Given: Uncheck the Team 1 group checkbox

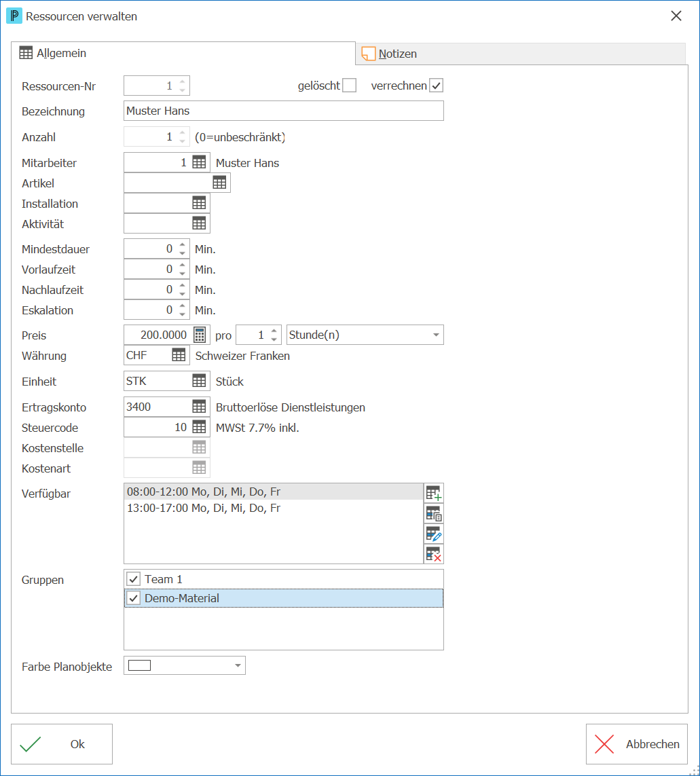Looking at the screenshot, I should (x=133, y=579).
